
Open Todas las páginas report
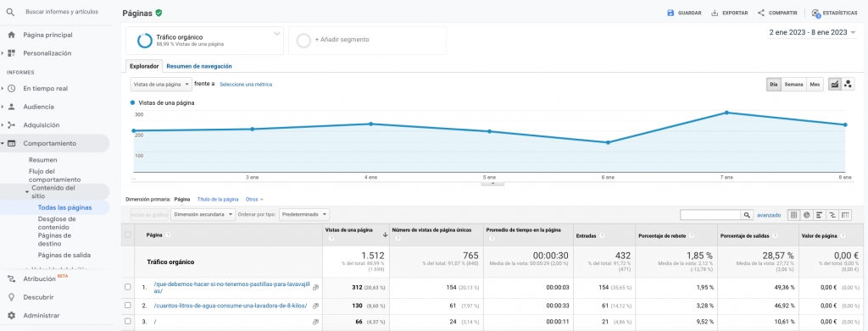pyautogui.click(x=64, y=207)
